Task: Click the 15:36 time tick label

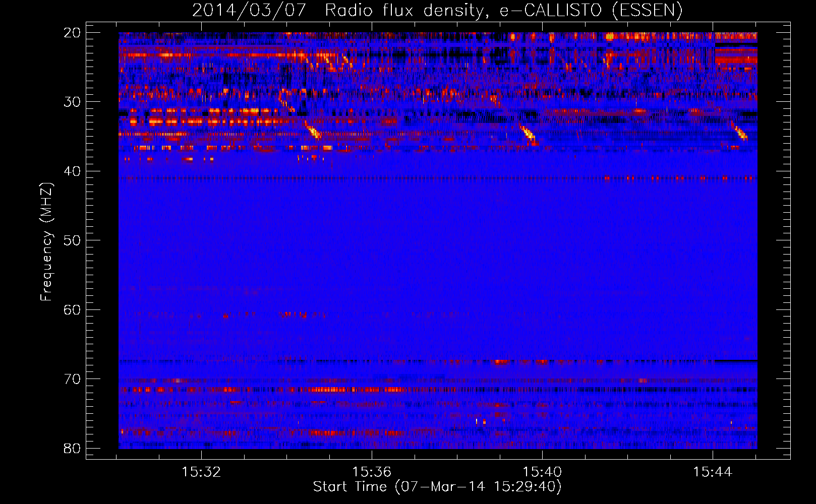Action: point(372,472)
